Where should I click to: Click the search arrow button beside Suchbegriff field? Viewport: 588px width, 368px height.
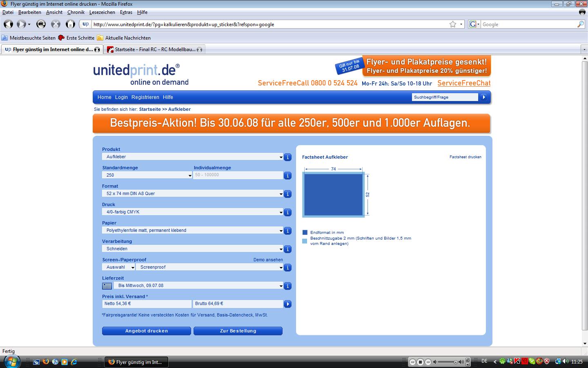[x=484, y=97]
